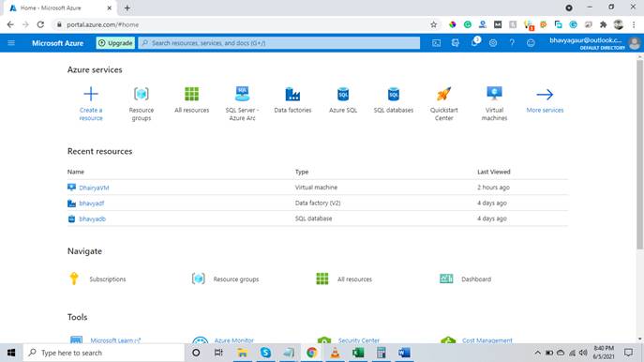Open VLC media player from taskbar
The width and height of the screenshot is (644, 362).
pyautogui.click(x=335, y=353)
